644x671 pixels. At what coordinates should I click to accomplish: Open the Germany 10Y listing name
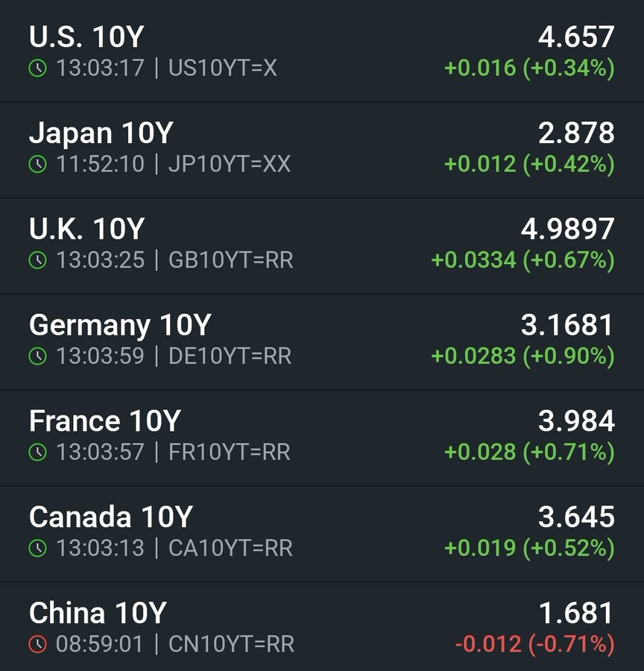click(x=120, y=325)
